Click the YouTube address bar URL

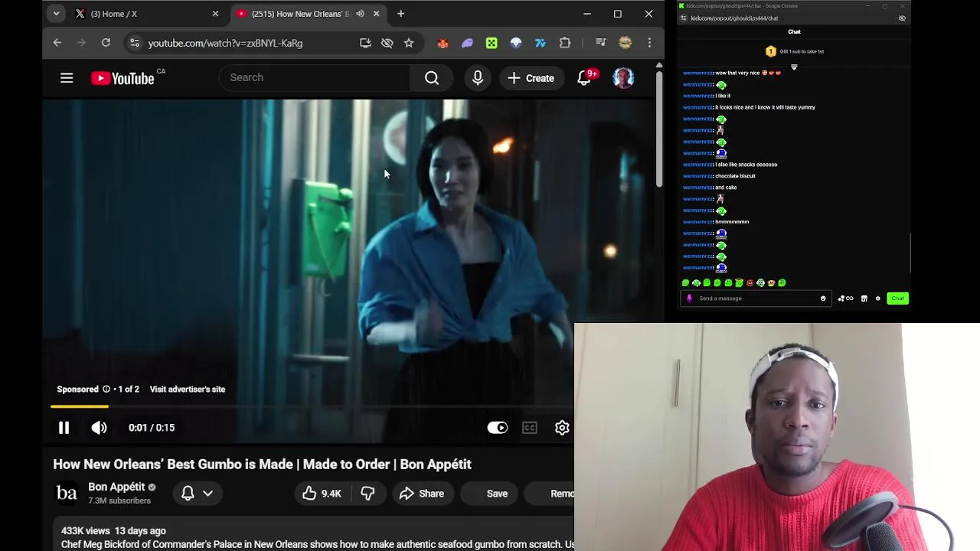pyautogui.click(x=225, y=44)
